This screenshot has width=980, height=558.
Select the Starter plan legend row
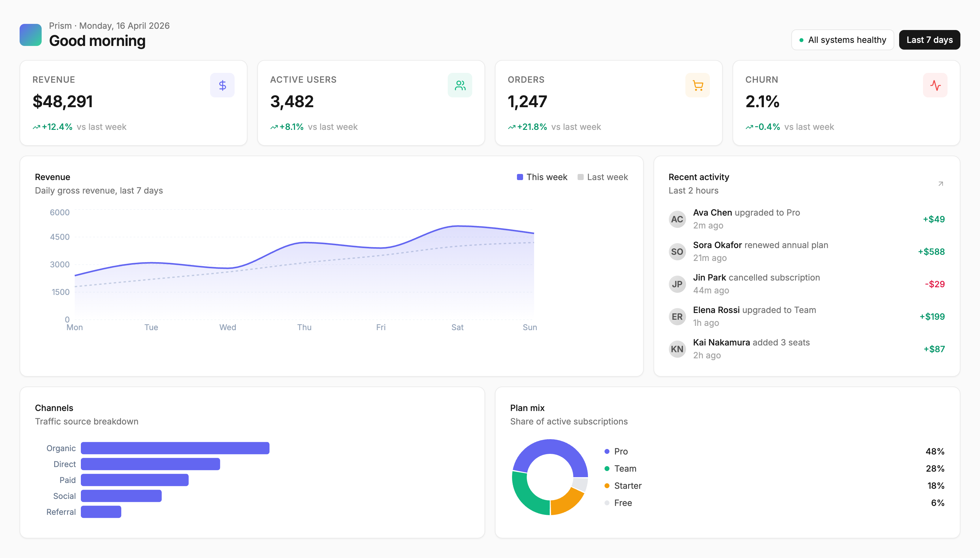coord(774,486)
